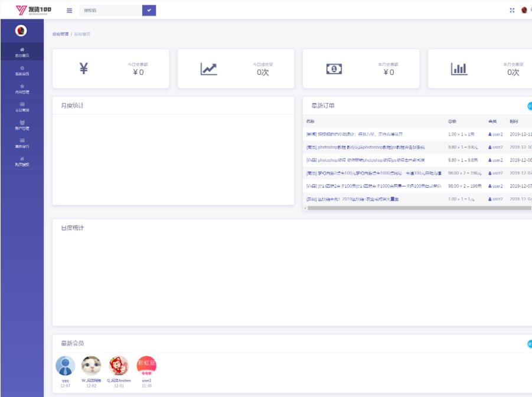Open the cat avatar of W_闪灵网络
Screen dimensions: 532x397
coord(91,366)
